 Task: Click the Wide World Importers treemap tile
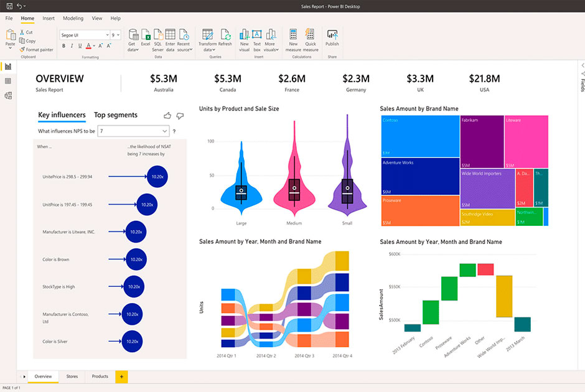click(x=488, y=189)
